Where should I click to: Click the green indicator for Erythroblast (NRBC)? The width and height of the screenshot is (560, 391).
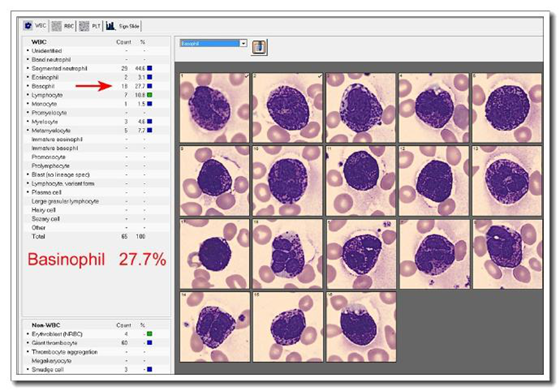pos(150,334)
